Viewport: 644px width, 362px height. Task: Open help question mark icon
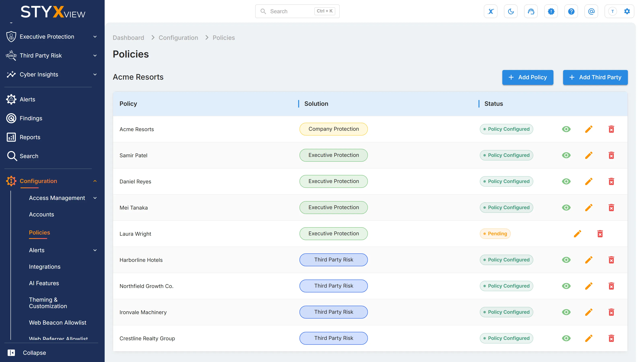point(571,11)
